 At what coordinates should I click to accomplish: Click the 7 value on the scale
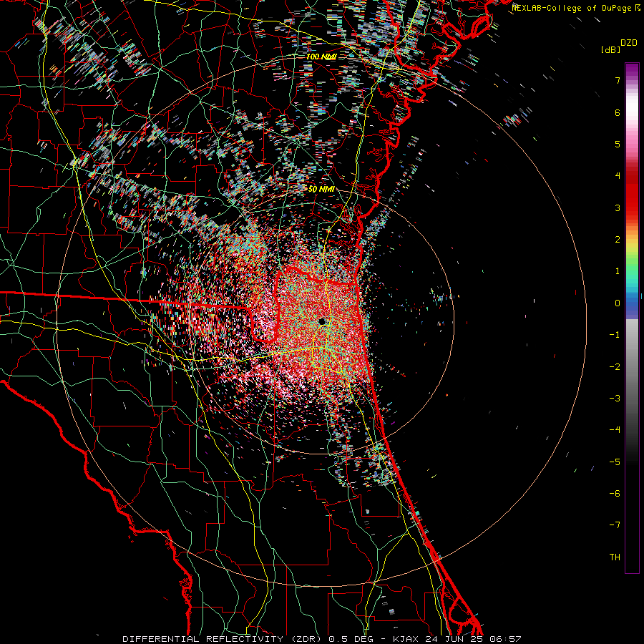pos(618,80)
